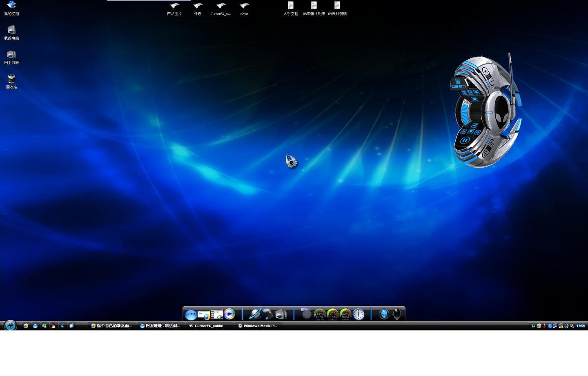The image size is (588, 376).
Task: Switch to the Windows Media Pl... taskbar button
Action: coord(258,326)
